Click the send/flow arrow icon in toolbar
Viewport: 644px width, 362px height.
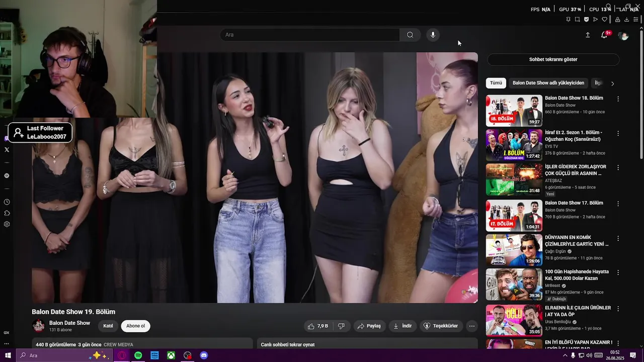pyautogui.click(x=595, y=20)
